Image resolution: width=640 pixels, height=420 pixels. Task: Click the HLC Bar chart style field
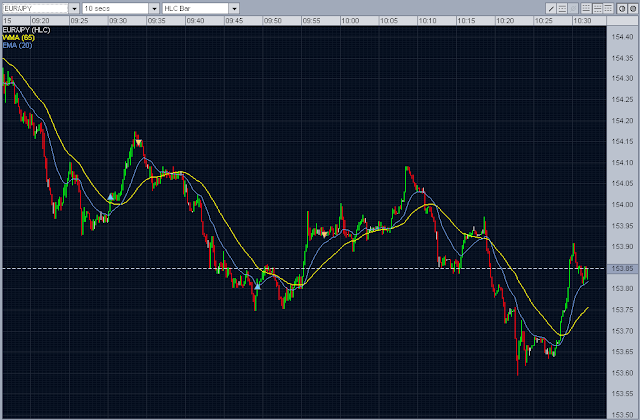click(x=196, y=8)
